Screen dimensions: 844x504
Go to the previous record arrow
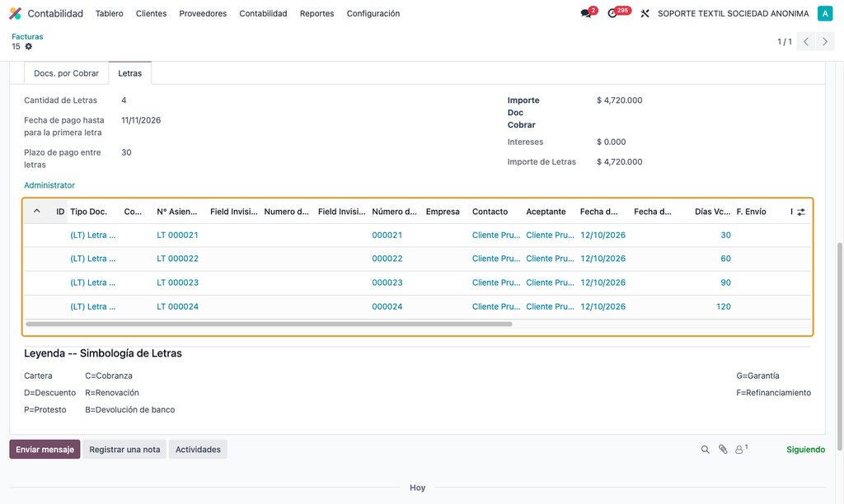[x=806, y=41]
